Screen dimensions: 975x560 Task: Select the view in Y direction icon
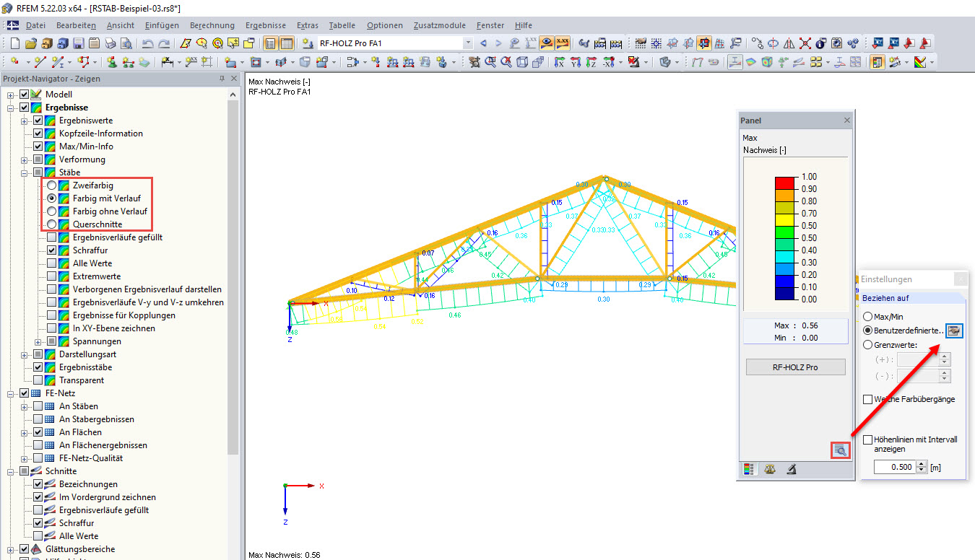(575, 62)
